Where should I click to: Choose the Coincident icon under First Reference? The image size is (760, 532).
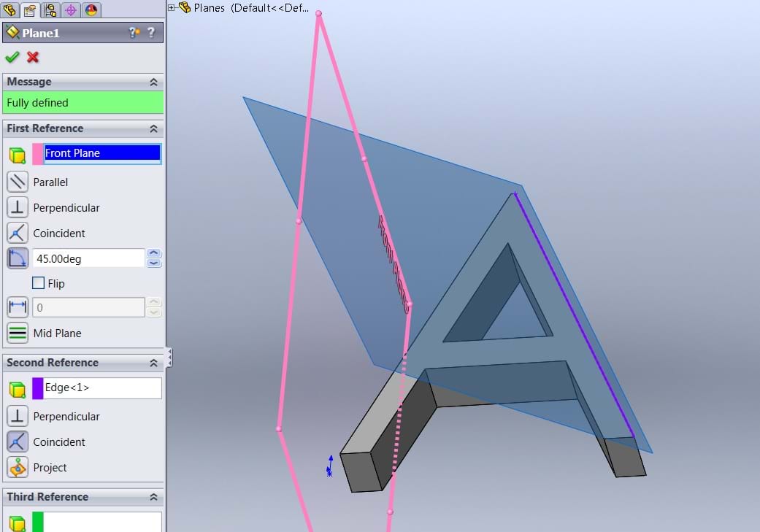point(18,233)
